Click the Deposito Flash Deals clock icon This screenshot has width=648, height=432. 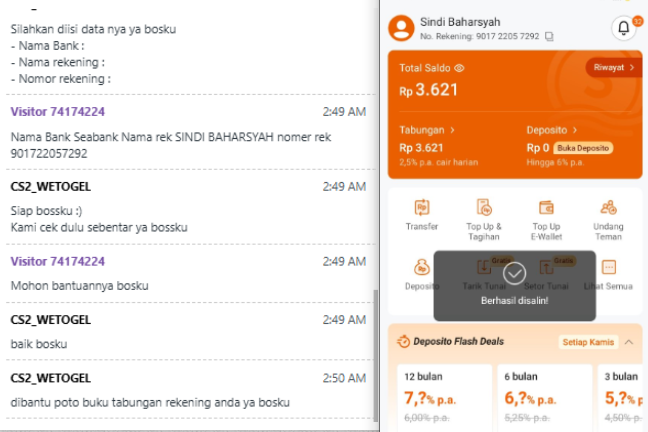point(403,342)
